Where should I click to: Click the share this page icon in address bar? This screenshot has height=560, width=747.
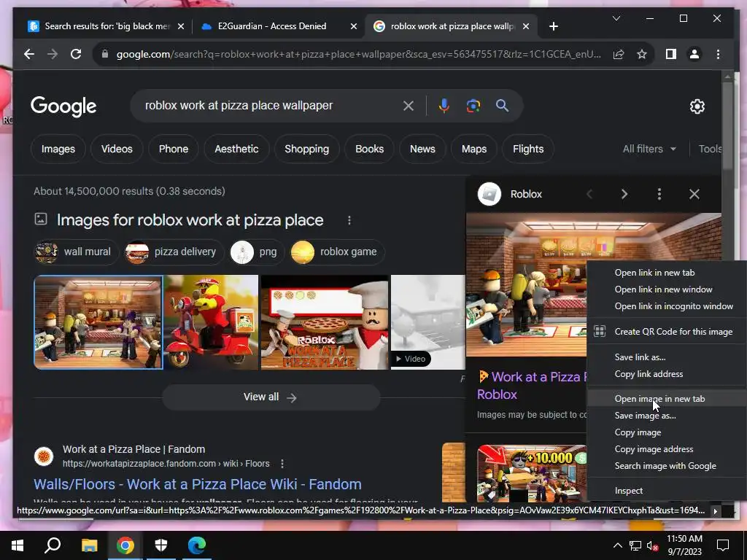click(x=619, y=54)
